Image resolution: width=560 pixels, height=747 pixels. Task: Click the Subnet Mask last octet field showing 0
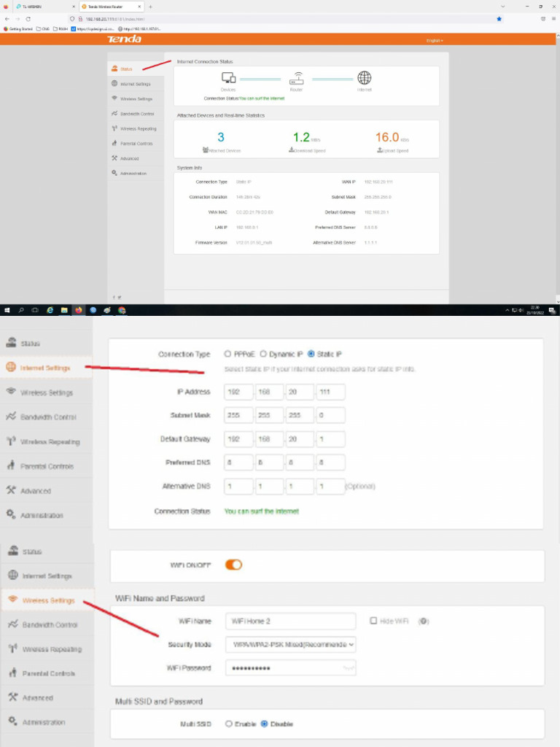[330, 415]
